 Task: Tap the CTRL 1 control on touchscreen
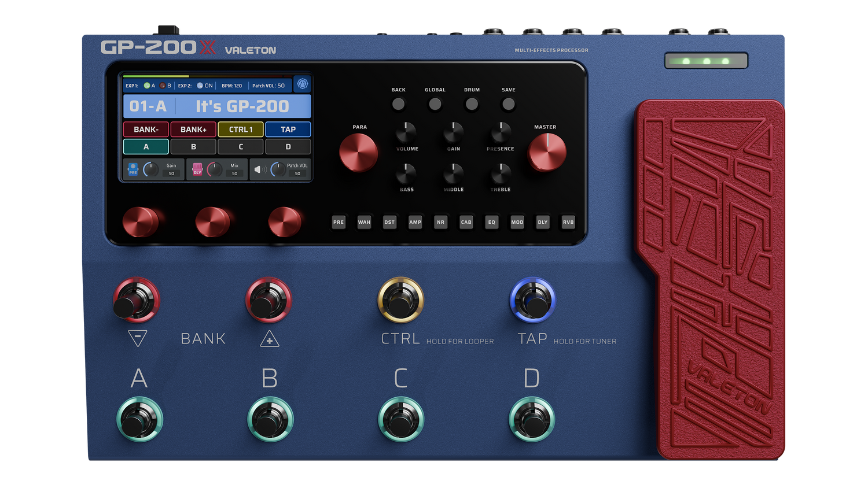[241, 129]
